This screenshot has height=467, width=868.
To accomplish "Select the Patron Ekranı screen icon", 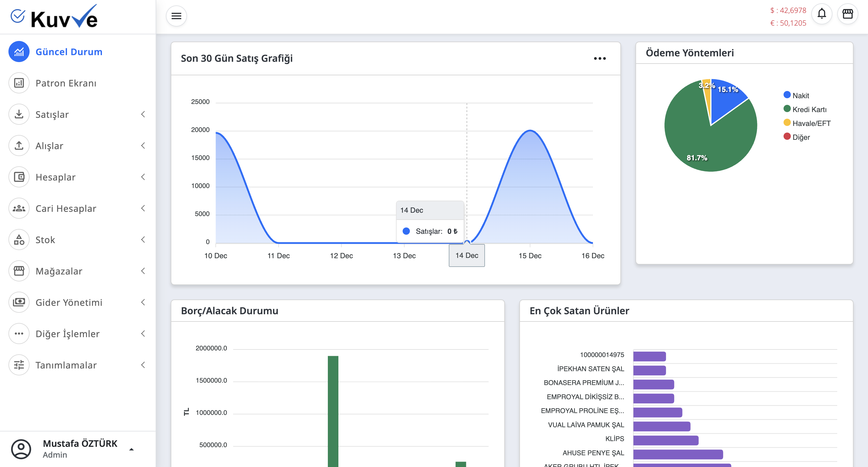I will click(19, 83).
